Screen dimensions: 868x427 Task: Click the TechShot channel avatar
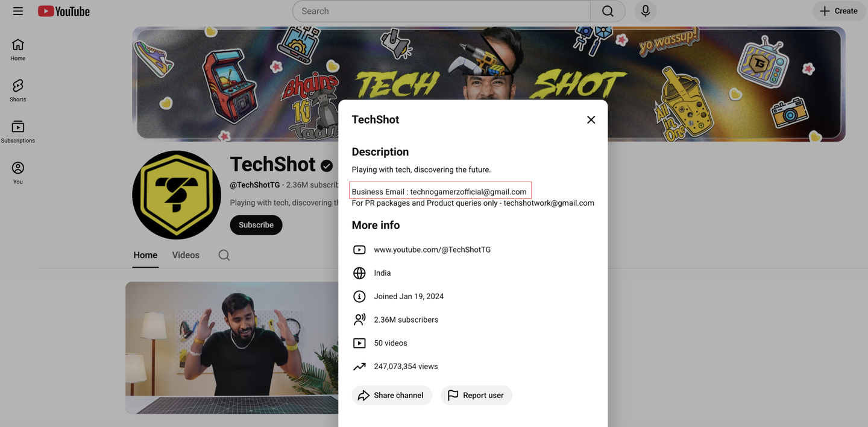pos(177,195)
